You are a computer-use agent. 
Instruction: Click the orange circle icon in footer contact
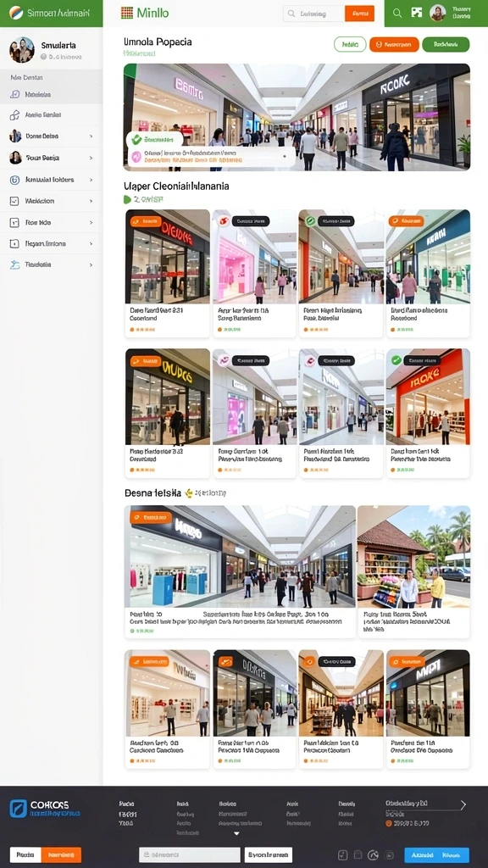click(x=389, y=823)
